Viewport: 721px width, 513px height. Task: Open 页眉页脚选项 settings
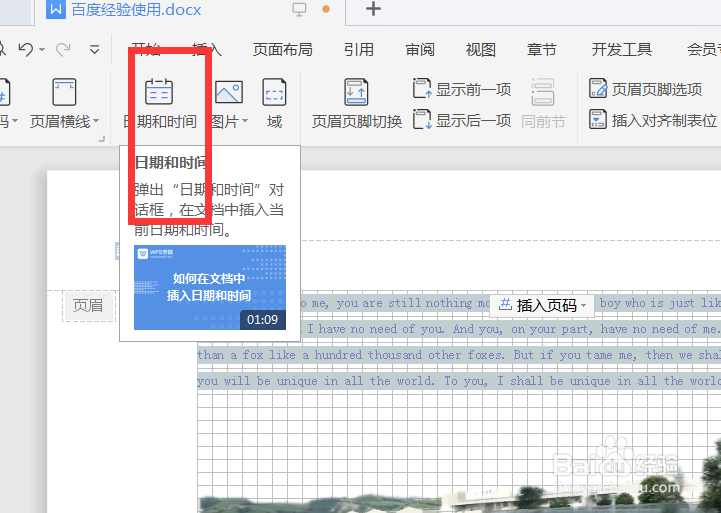[646, 89]
